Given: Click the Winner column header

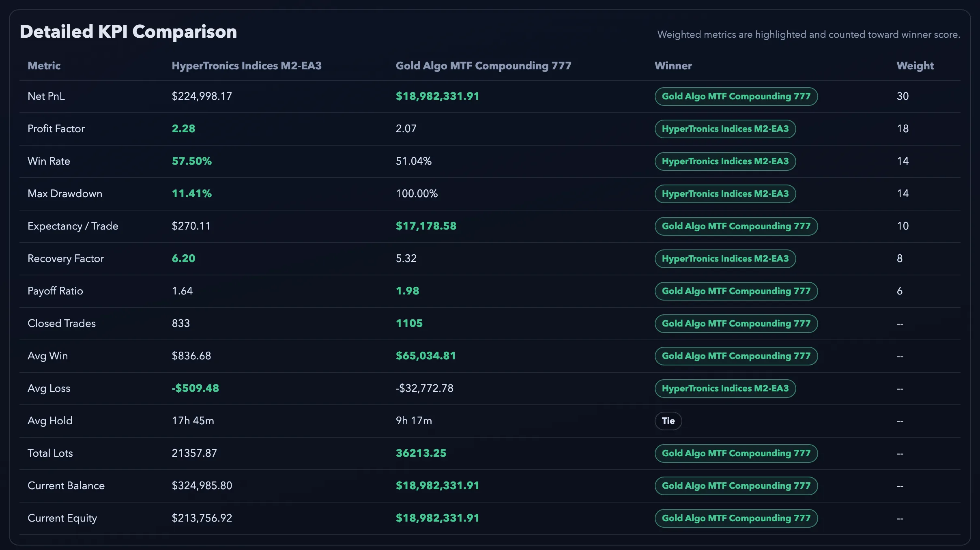Looking at the screenshot, I should 673,65.
